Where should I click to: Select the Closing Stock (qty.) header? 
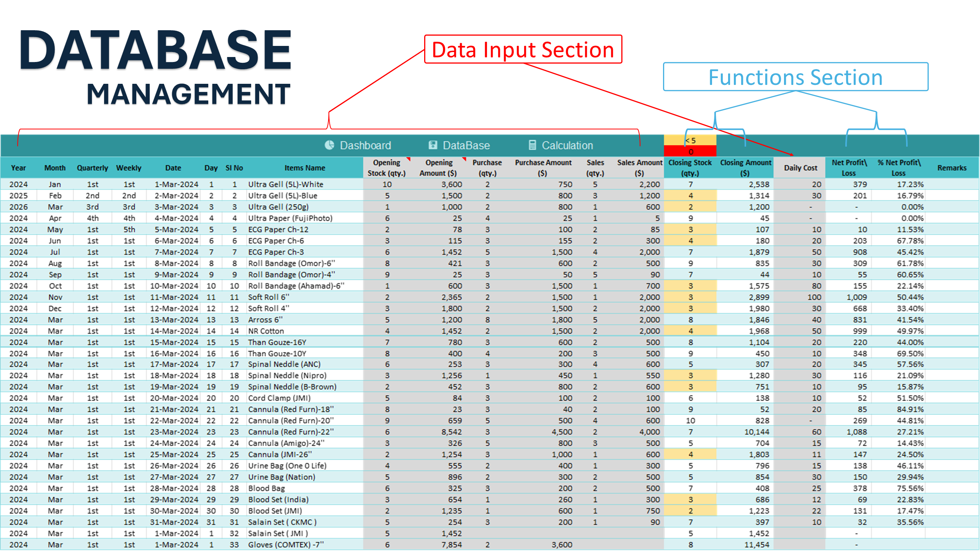pos(690,168)
